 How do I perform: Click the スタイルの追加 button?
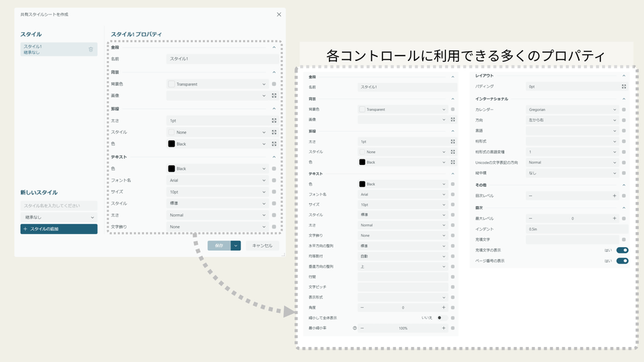coord(58,229)
